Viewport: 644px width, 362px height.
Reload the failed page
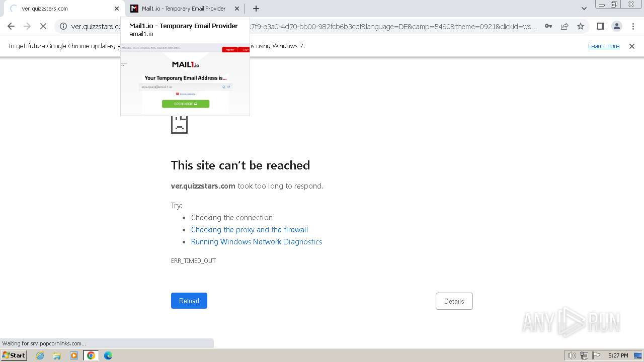point(189,301)
